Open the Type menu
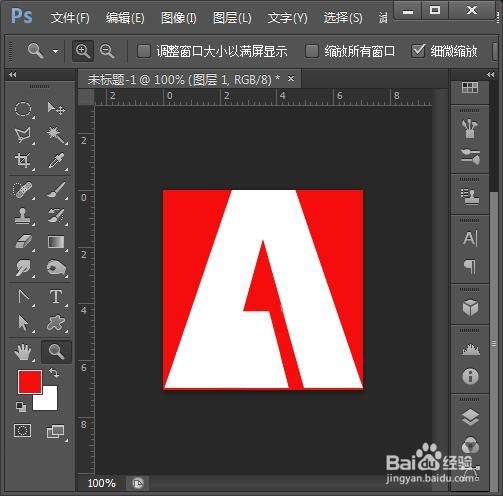This screenshot has height=496, width=503. coord(288,18)
